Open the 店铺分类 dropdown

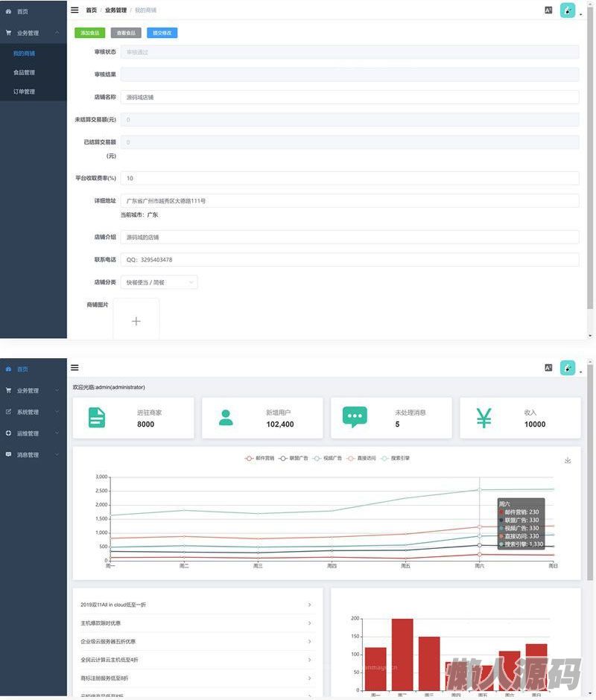click(159, 282)
